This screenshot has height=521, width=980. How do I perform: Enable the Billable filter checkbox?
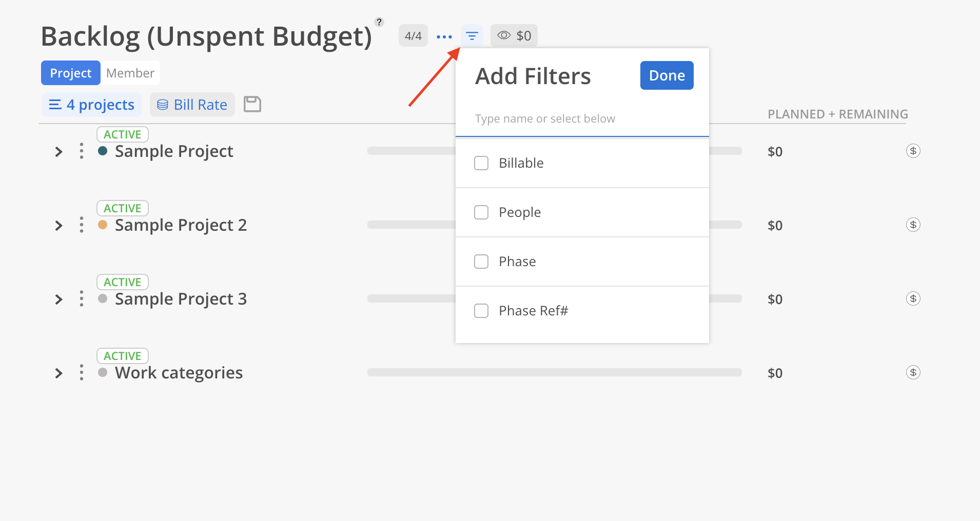pyautogui.click(x=481, y=163)
